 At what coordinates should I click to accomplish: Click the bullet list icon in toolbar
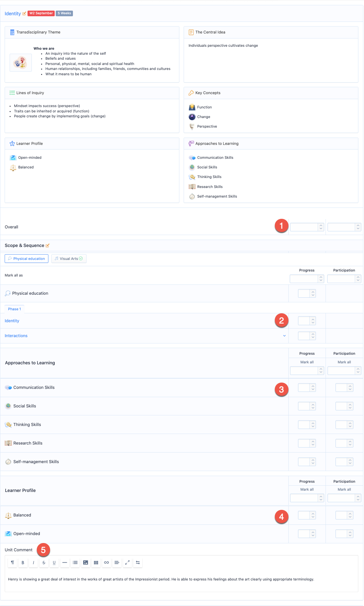[x=75, y=563]
